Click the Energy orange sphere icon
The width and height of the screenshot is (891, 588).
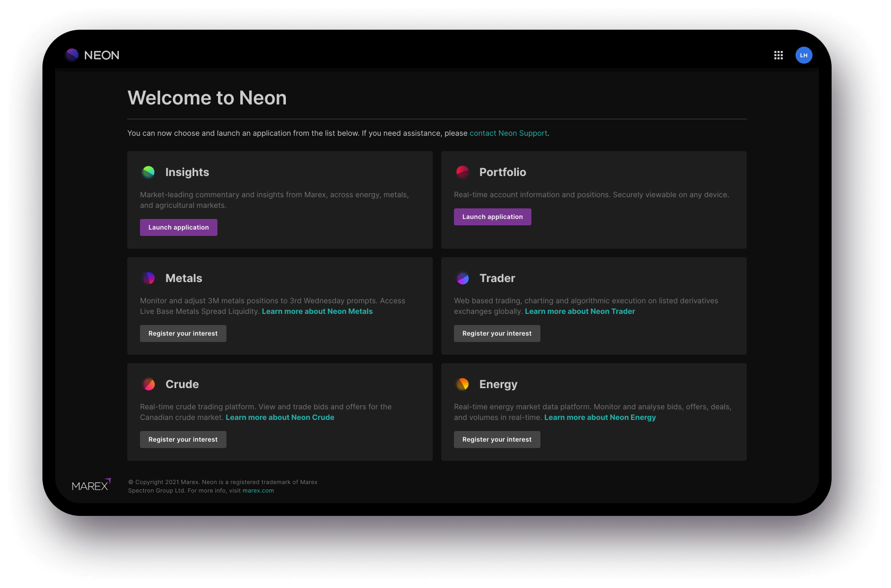click(462, 384)
